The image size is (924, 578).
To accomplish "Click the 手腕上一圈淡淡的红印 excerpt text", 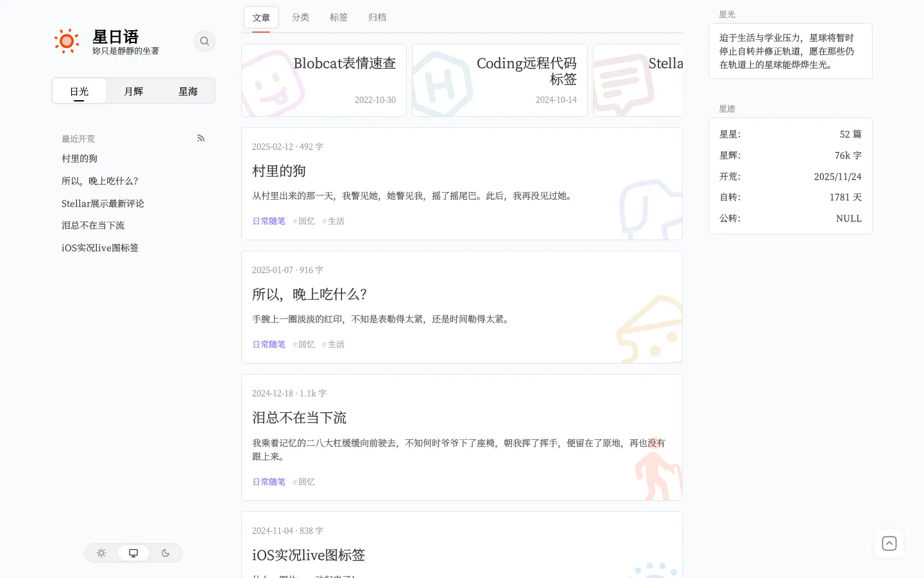I will [382, 319].
